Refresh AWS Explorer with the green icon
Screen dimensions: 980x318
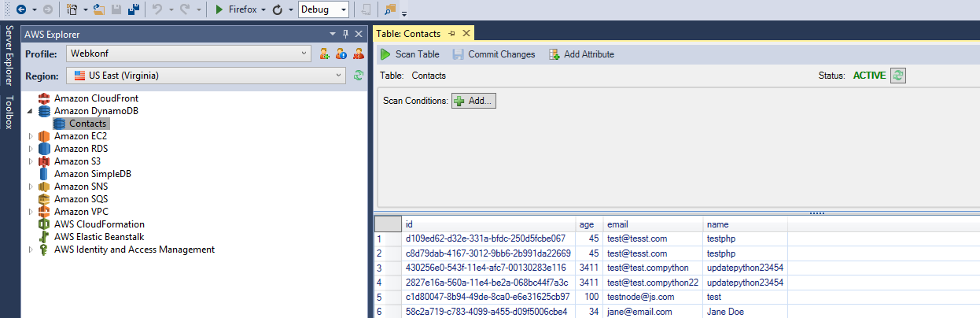tap(358, 76)
